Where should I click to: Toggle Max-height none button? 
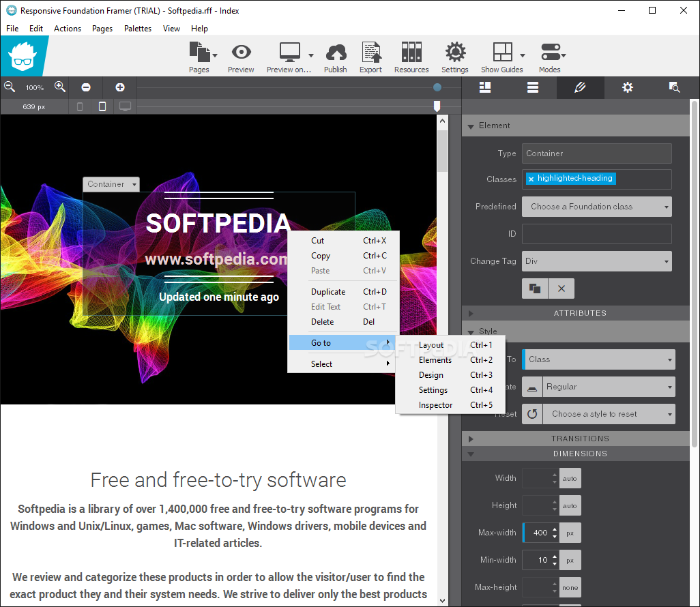[x=570, y=587]
